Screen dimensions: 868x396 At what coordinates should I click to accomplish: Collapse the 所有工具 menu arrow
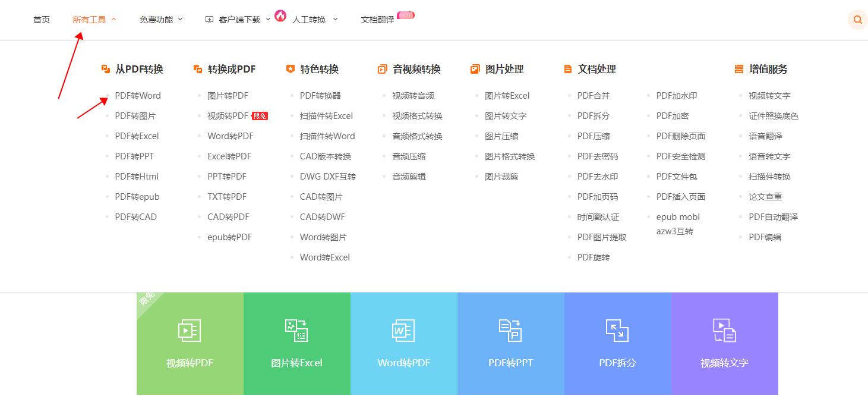point(114,20)
